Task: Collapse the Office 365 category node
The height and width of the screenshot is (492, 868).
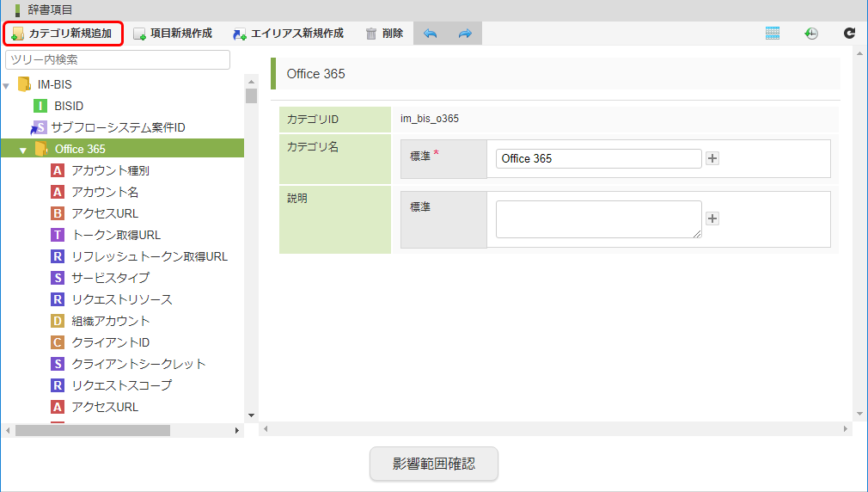Action: 23,150
